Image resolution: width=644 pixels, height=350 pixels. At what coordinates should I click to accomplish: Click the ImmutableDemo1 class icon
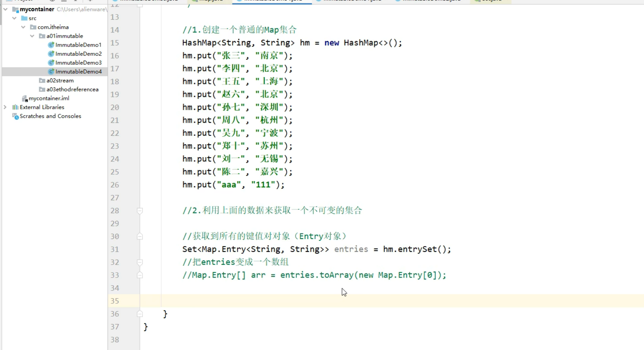(x=51, y=45)
